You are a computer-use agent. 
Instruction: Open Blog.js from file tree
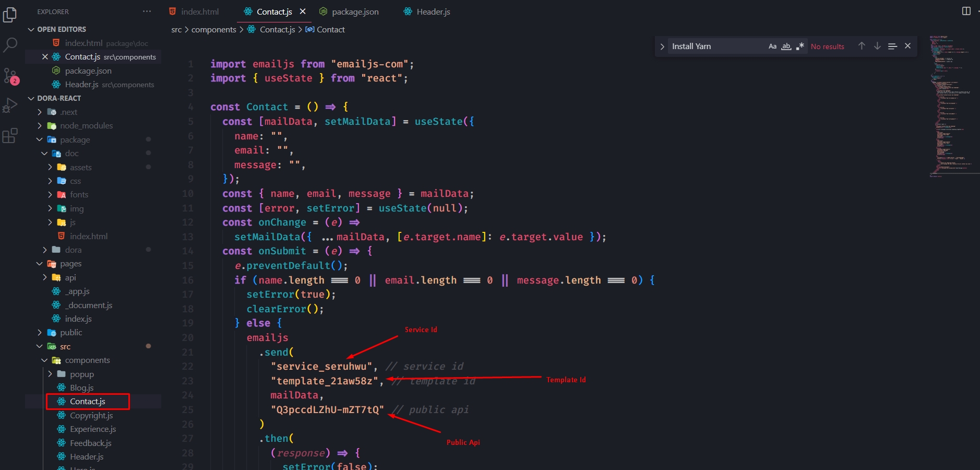(x=81, y=388)
